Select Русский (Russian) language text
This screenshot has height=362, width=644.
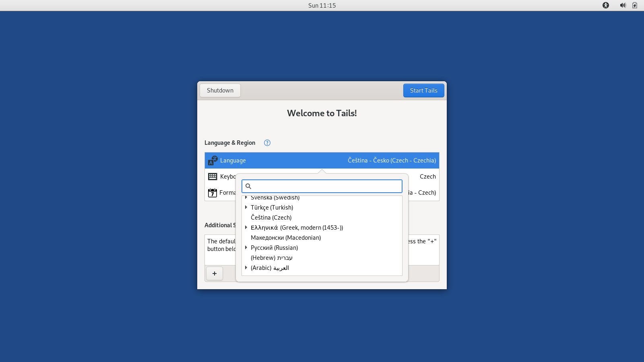[275, 248]
